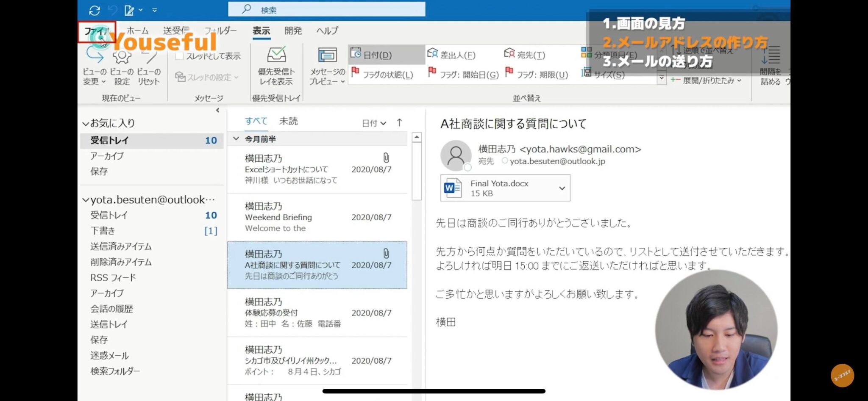Open the 検索フォルダー item
Screen dimensions: 868x401
[115, 371]
